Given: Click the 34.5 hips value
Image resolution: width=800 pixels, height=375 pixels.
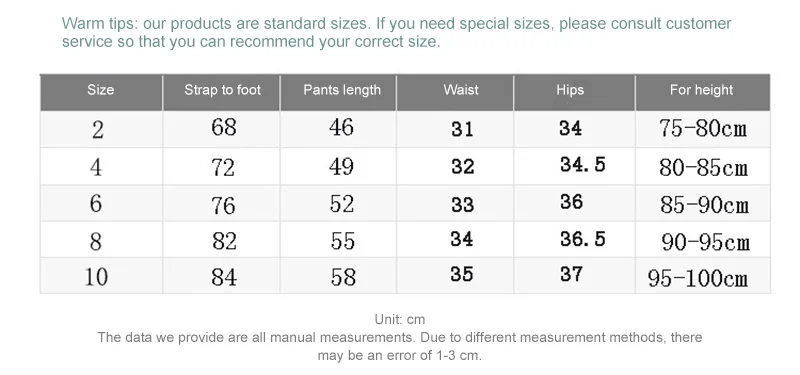Looking at the screenshot, I should pyautogui.click(x=582, y=165).
